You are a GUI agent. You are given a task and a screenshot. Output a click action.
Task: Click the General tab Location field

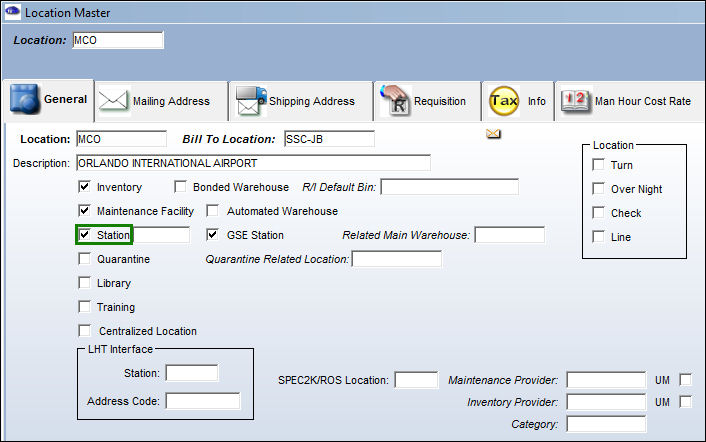[122, 139]
